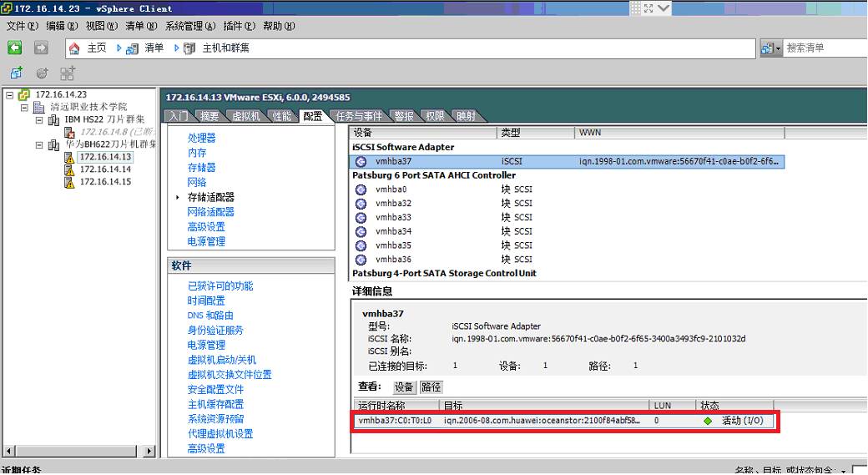Switch to the 任务与事件 tab

coord(359,116)
